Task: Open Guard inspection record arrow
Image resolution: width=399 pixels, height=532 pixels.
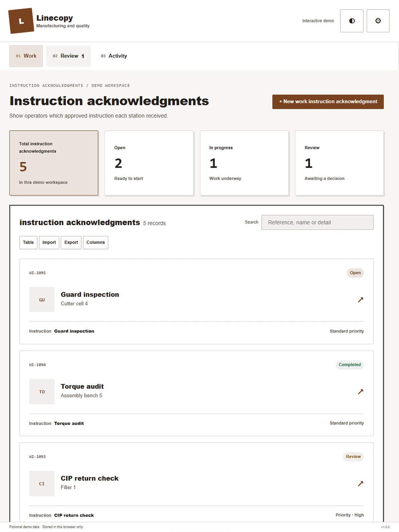Action: [360, 300]
